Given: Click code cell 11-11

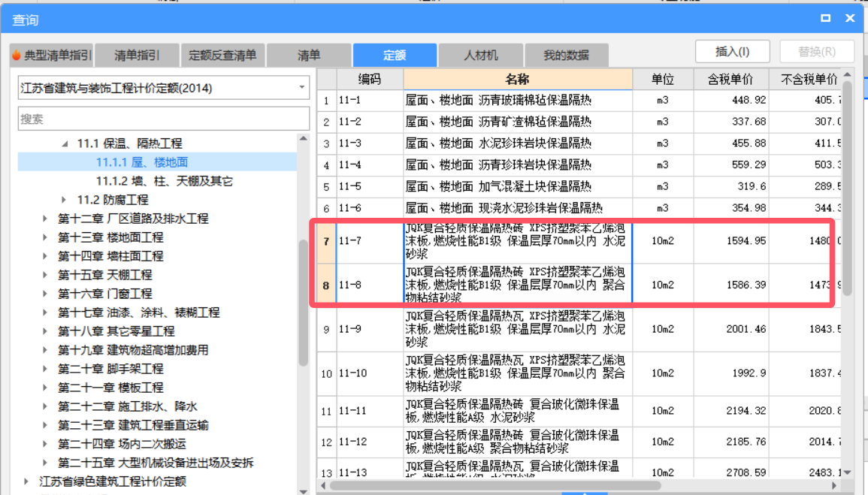Looking at the screenshot, I should (x=370, y=411).
